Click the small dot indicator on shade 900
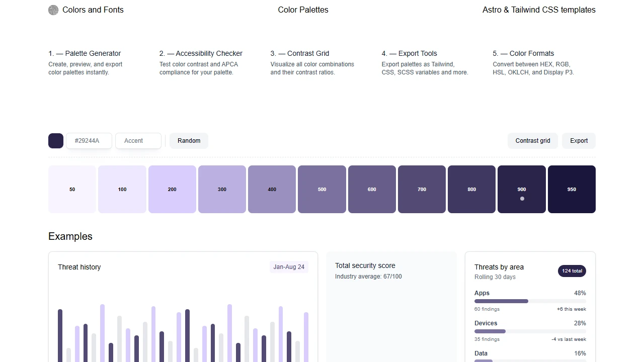644x362 pixels. [x=522, y=199]
